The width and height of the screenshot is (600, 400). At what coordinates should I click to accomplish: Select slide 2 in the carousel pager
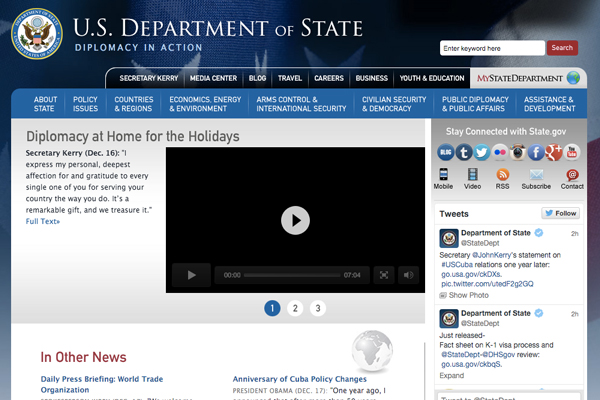point(295,308)
